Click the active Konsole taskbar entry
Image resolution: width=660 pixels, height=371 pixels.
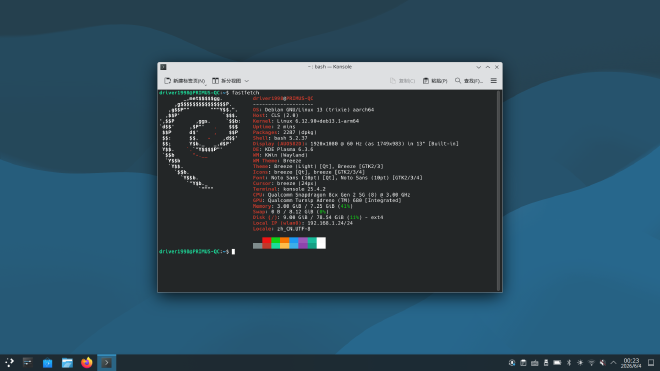pos(106,363)
